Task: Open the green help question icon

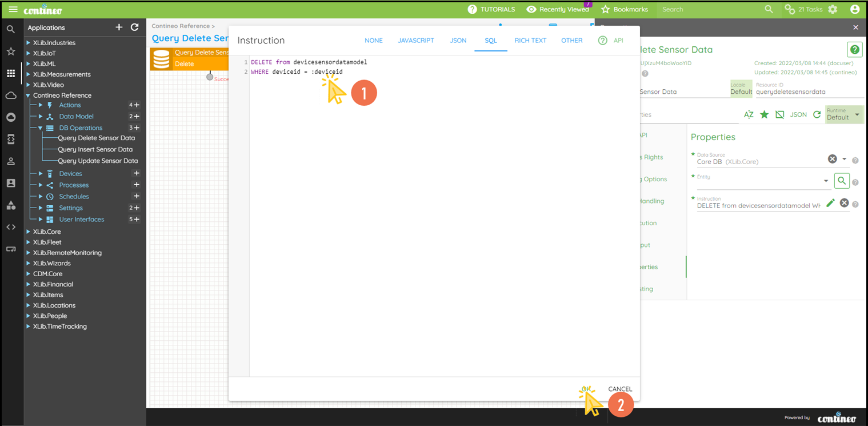Action: (x=854, y=50)
